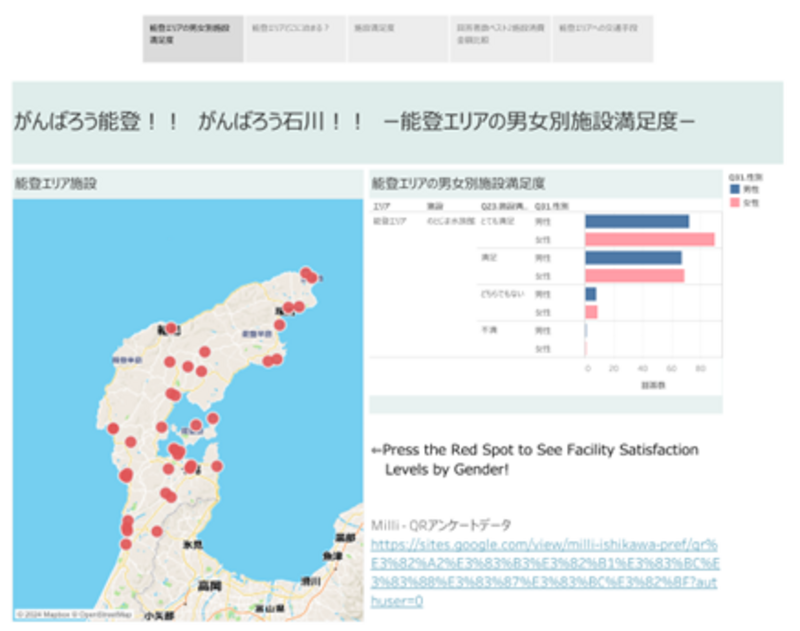Click the isolated red marker east of 七尾
Screen dimensions: 800x631
tap(217, 466)
